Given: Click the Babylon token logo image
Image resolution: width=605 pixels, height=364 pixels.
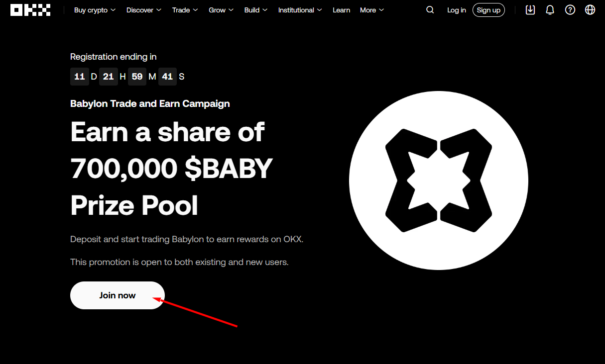Looking at the screenshot, I should point(439,181).
